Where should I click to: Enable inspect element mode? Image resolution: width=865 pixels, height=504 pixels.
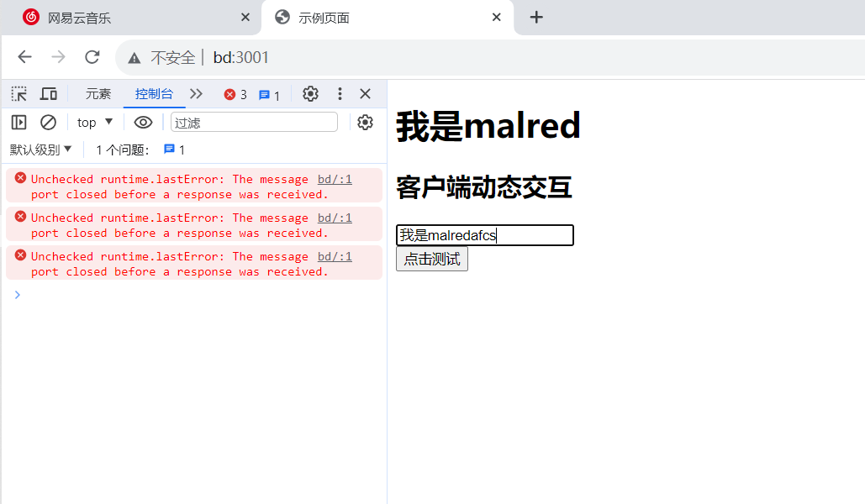pos(18,93)
